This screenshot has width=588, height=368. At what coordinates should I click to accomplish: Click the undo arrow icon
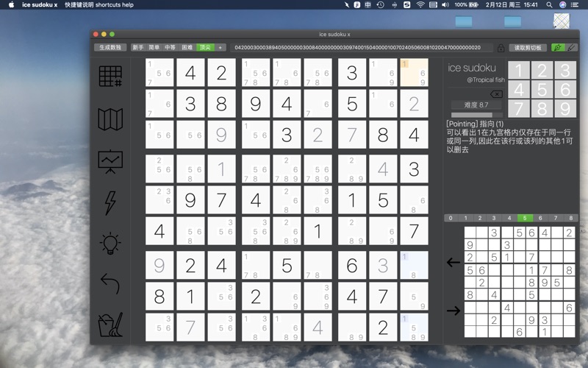110,283
